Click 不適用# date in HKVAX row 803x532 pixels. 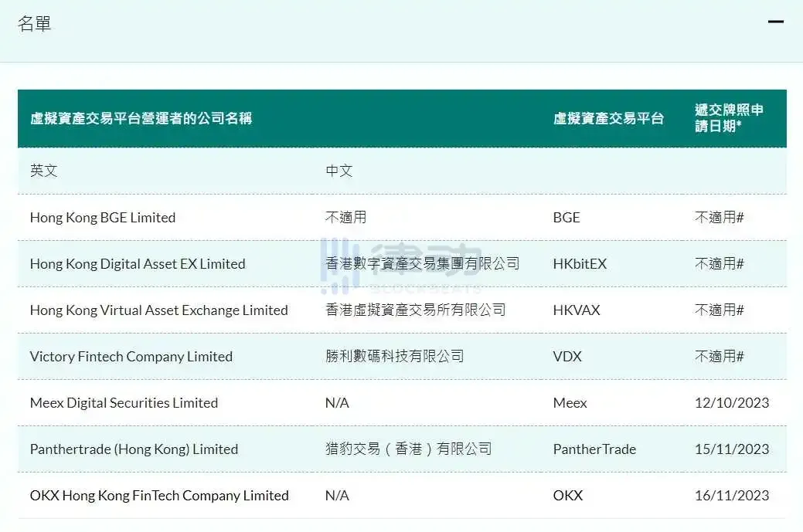(x=719, y=310)
